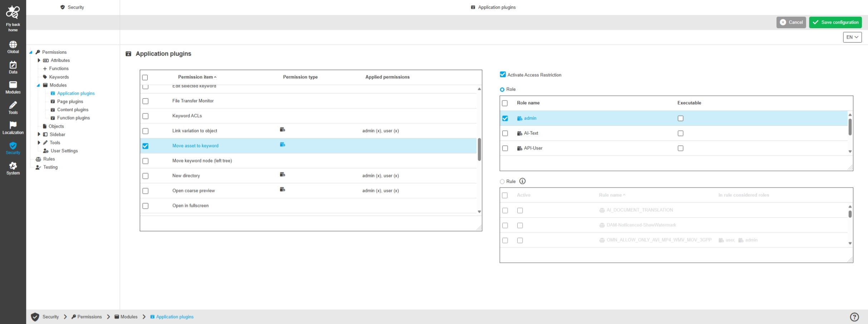Click the Cancel button
This screenshot has width=868, height=324.
791,22
